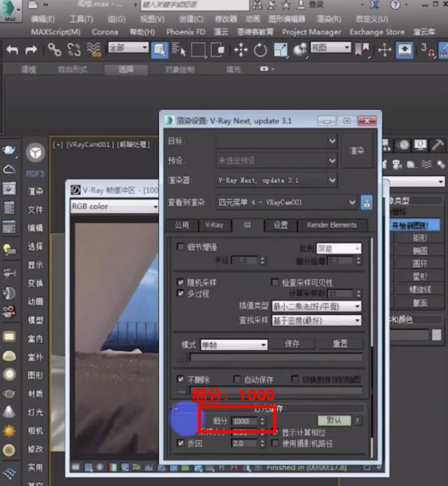Uncheck the 折回 checkbox
Viewport: 448px width, 486px height.
click(x=181, y=443)
